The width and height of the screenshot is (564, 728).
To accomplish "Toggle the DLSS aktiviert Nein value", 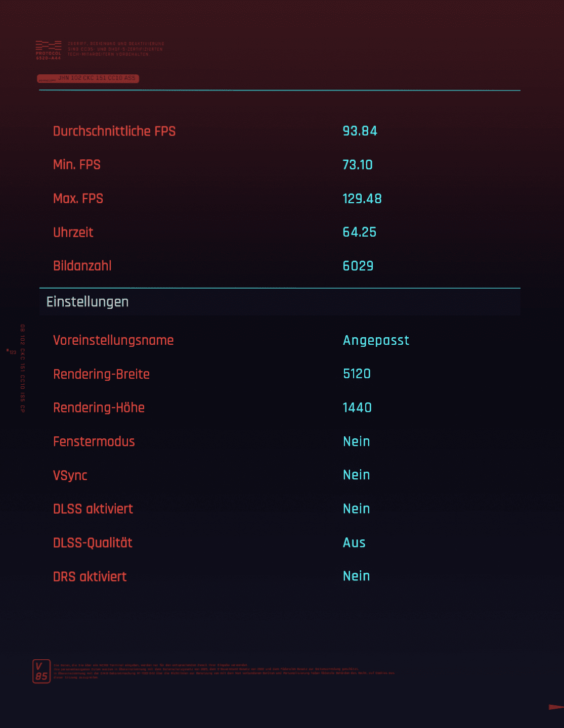I will [x=357, y=509].
